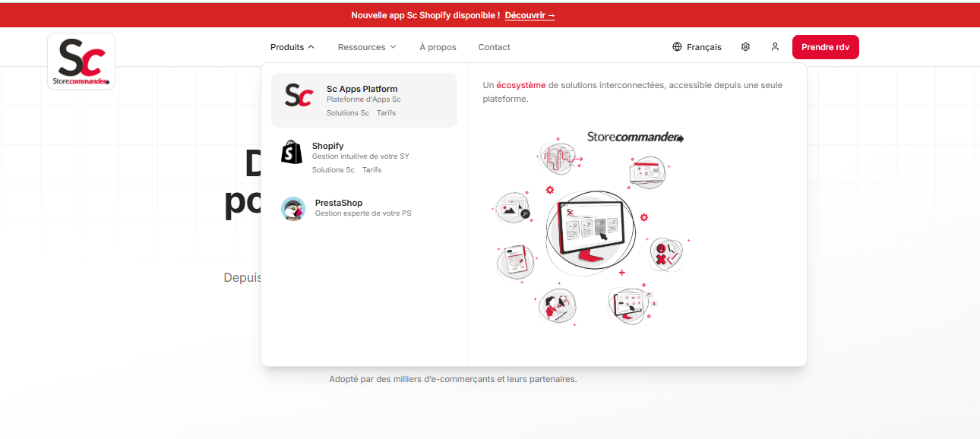Screen dimensions: 980x439
Task: Click the Sc Apps Platform logo icon
Action: click(299, 96)
